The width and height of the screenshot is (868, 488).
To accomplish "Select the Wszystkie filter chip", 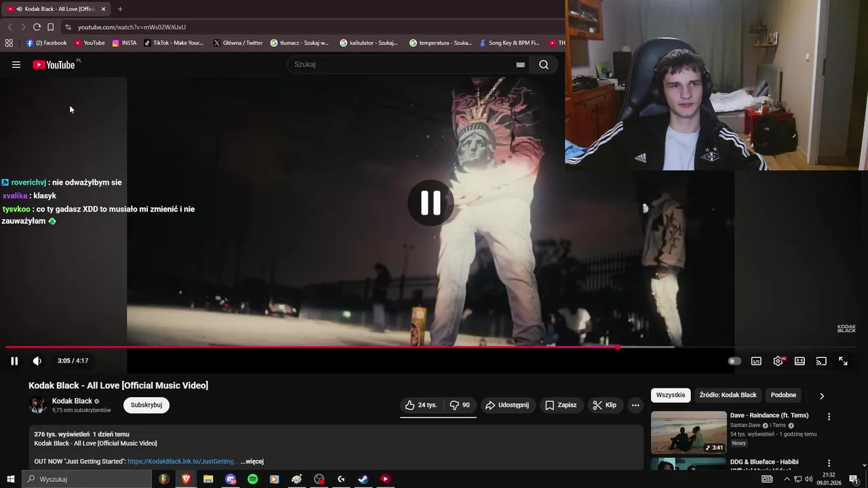I will point(671,395).
